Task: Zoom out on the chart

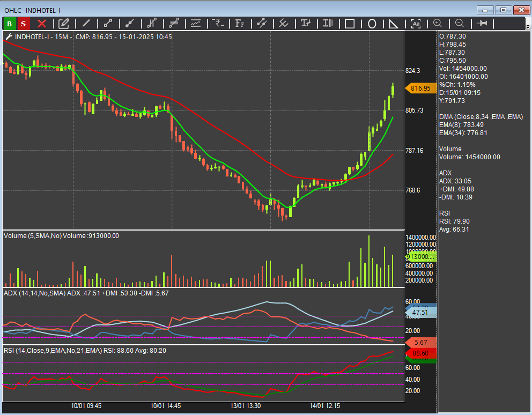Action: click(460, 23)
